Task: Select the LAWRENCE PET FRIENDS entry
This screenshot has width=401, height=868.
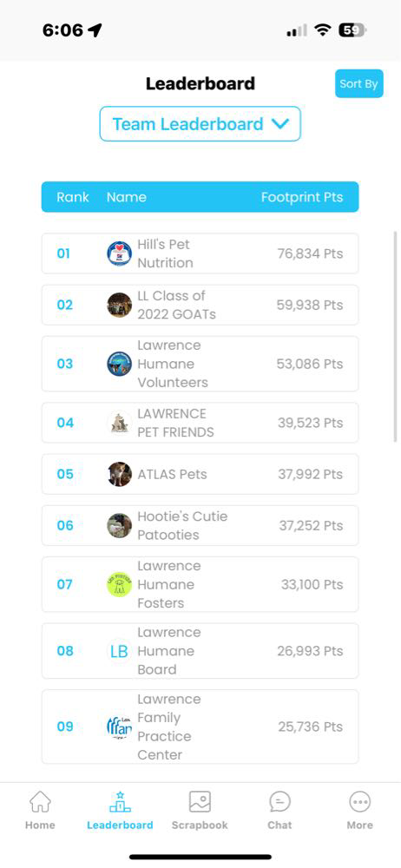Action: tap(200, 423)
